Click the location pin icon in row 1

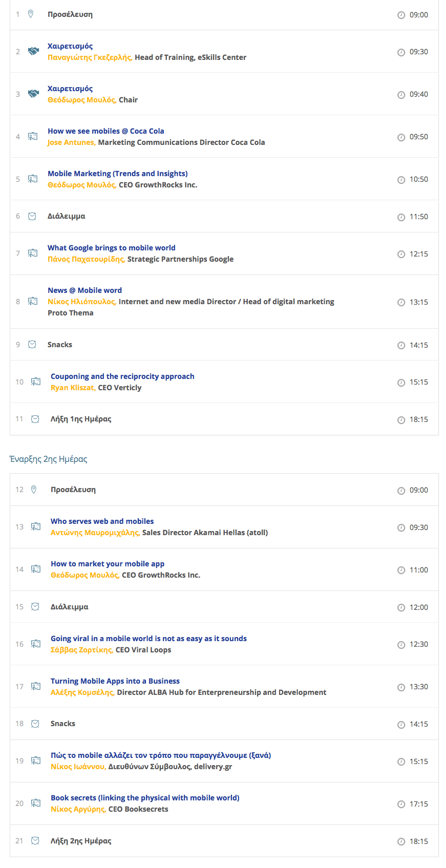point(31,14)
